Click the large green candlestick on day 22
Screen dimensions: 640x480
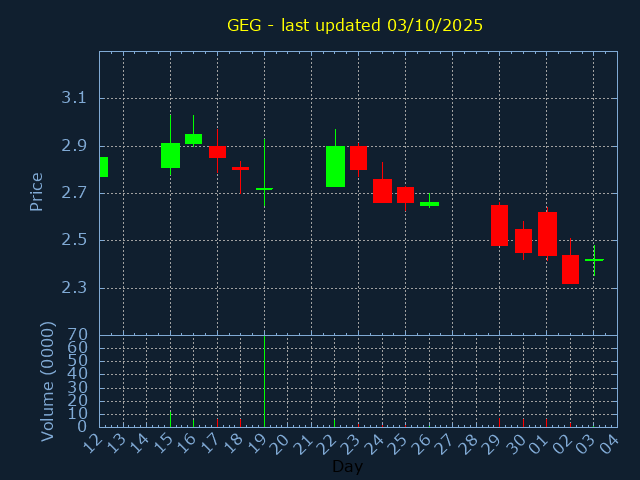coord(335,166)
